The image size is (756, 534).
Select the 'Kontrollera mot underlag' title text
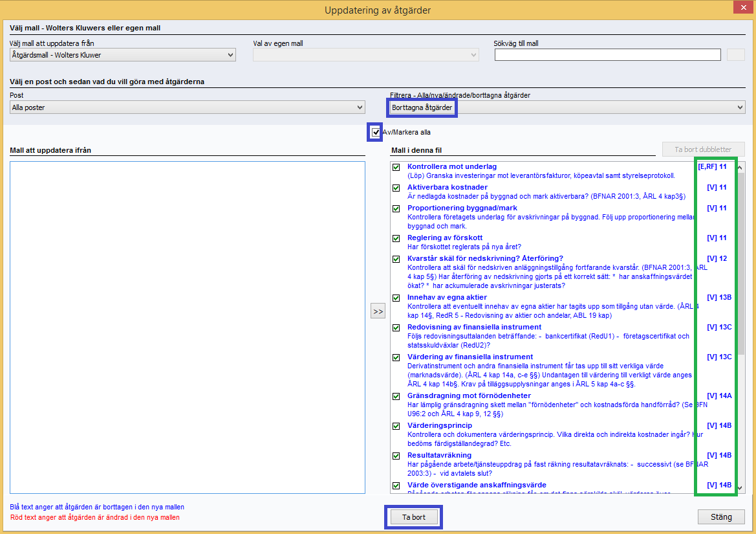pos(452,166)
